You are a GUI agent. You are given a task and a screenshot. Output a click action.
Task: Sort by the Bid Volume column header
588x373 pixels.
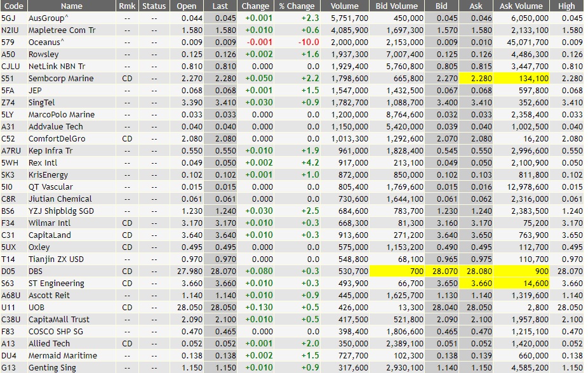tap(397, 6)
